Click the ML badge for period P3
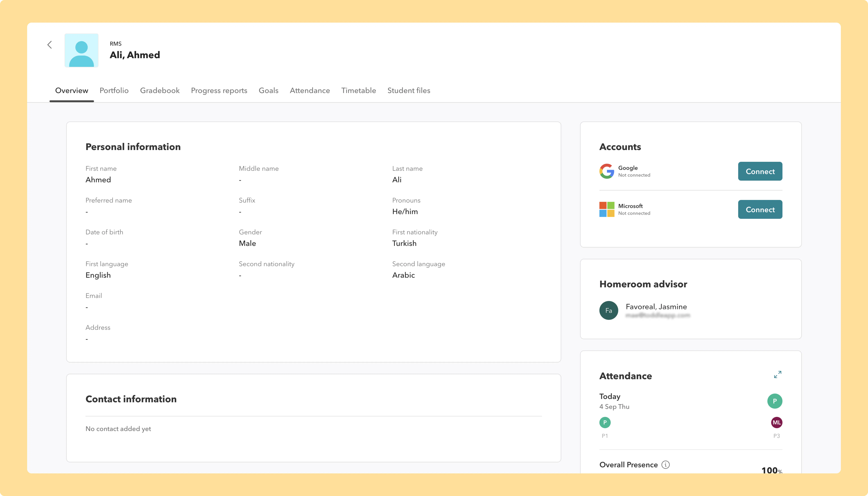This screenshot has height=496, width=868. [x=777, y=422]
